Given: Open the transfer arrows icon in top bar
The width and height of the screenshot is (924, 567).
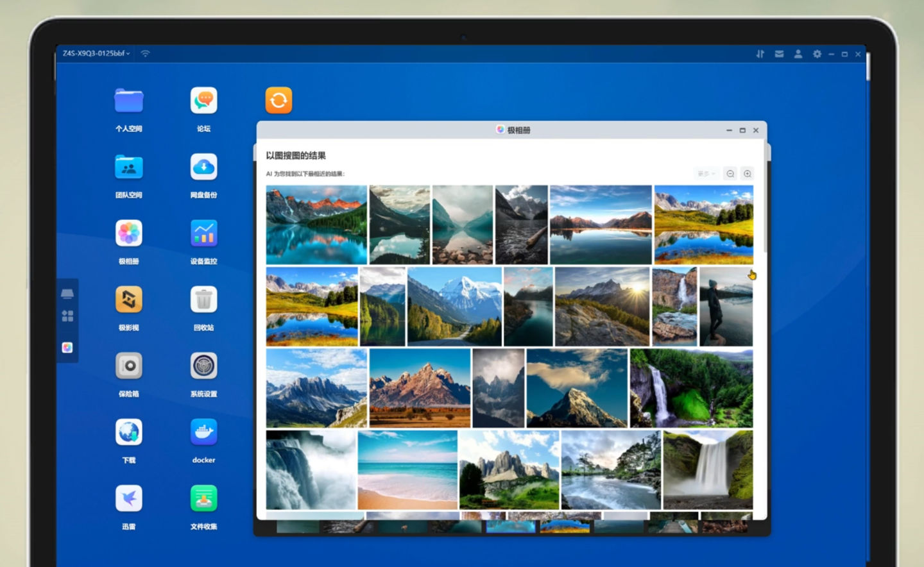Looking at the screenshot, I should pyautogui.click(x=760, y=54).
